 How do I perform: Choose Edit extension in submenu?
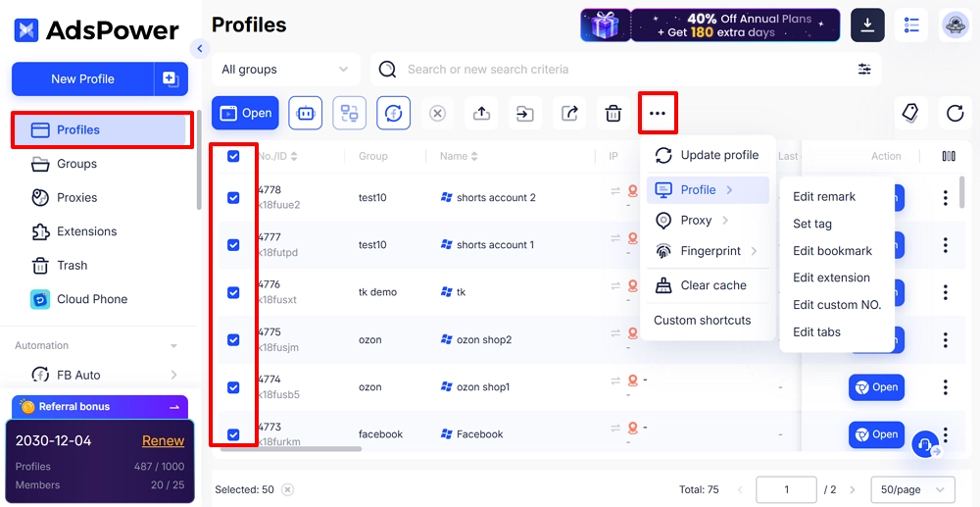pyautogui.click(x=831, y=278)
